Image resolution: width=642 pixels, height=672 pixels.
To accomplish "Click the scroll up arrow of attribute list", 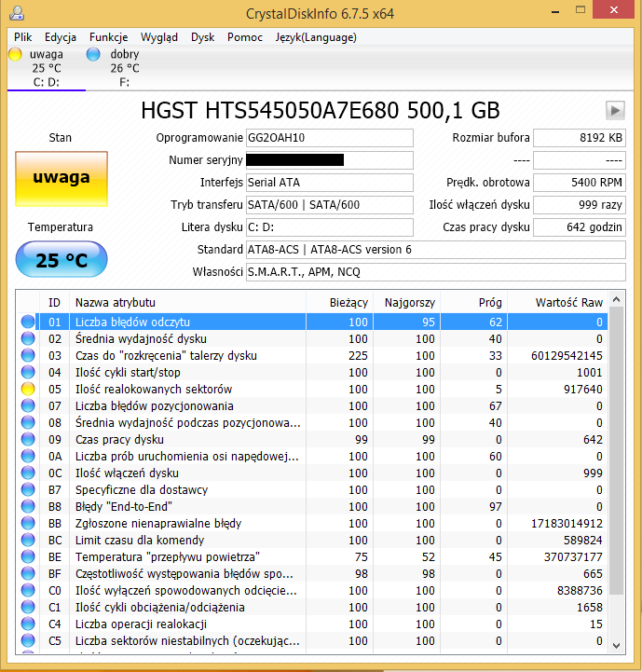I will click(616, 299).
